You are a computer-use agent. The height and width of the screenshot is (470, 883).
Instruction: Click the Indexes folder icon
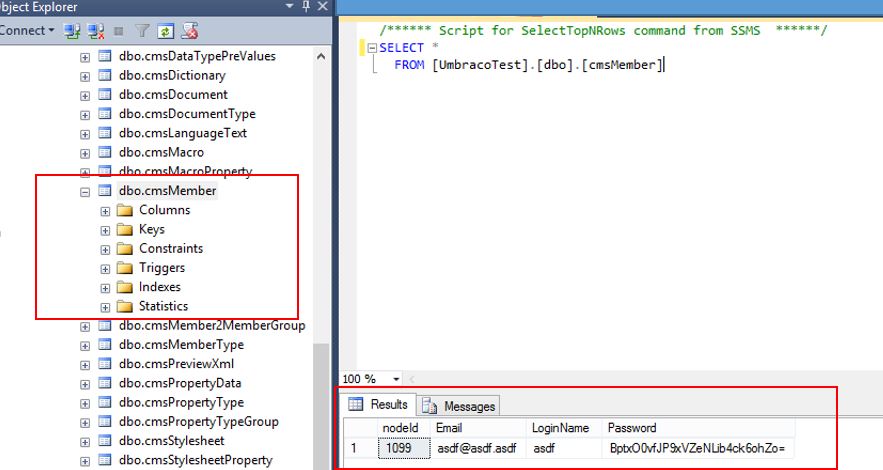click(x=124, y=287)
